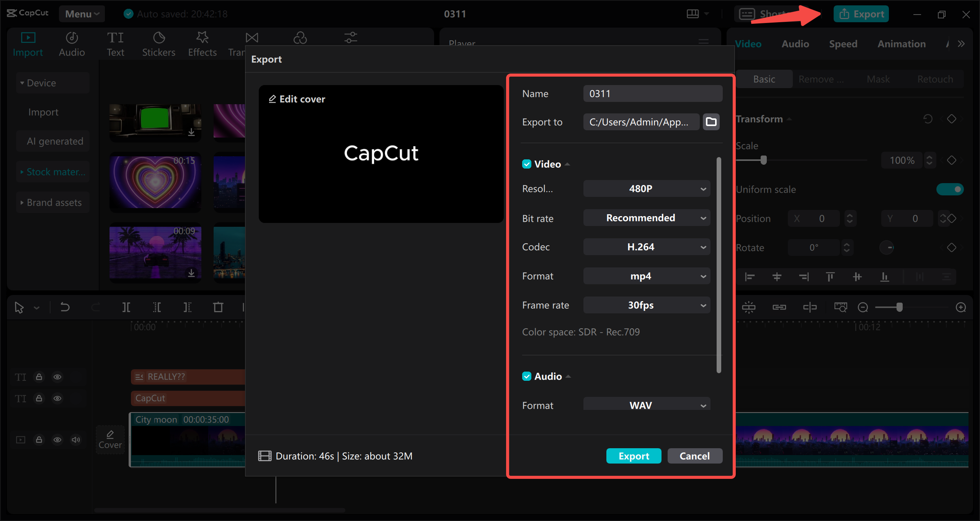
Task: Open the Menu dropdown in the top bar
Action: 81,14
